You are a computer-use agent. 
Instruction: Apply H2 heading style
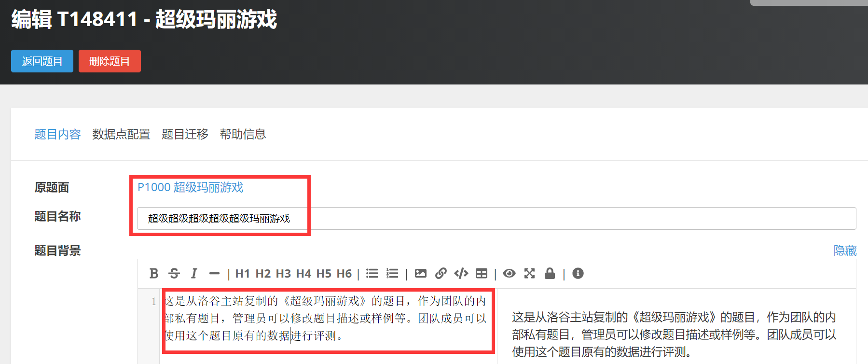[263, 274]
